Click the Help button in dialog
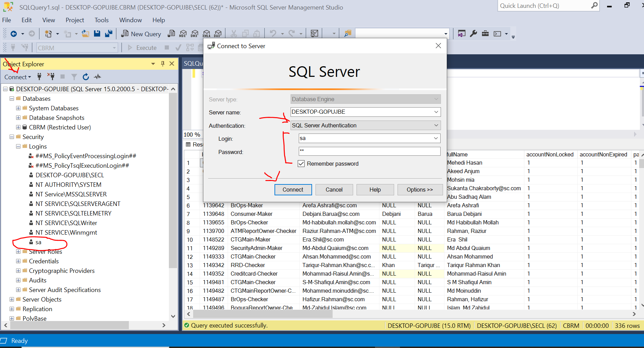 (375, 190)
